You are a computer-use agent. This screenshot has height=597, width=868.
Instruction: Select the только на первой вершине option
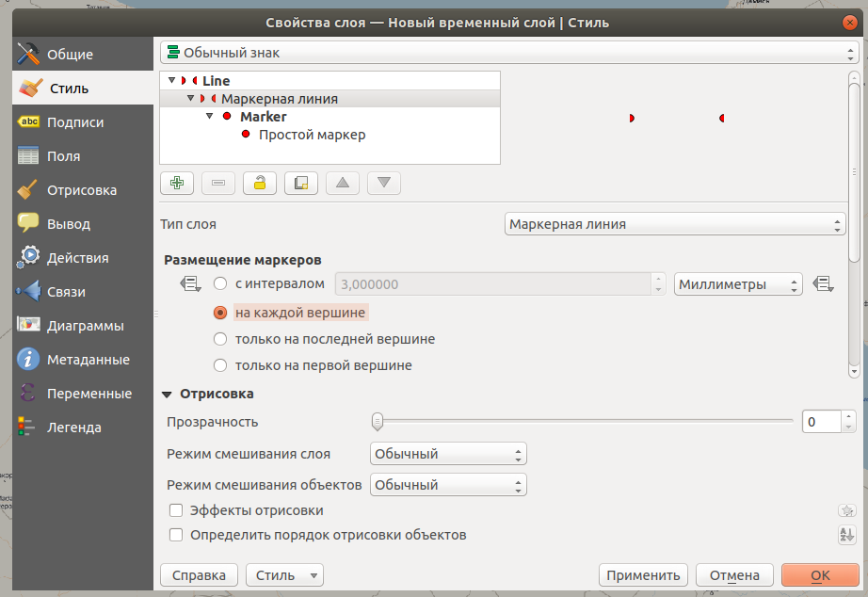click(x=219, y=365)
